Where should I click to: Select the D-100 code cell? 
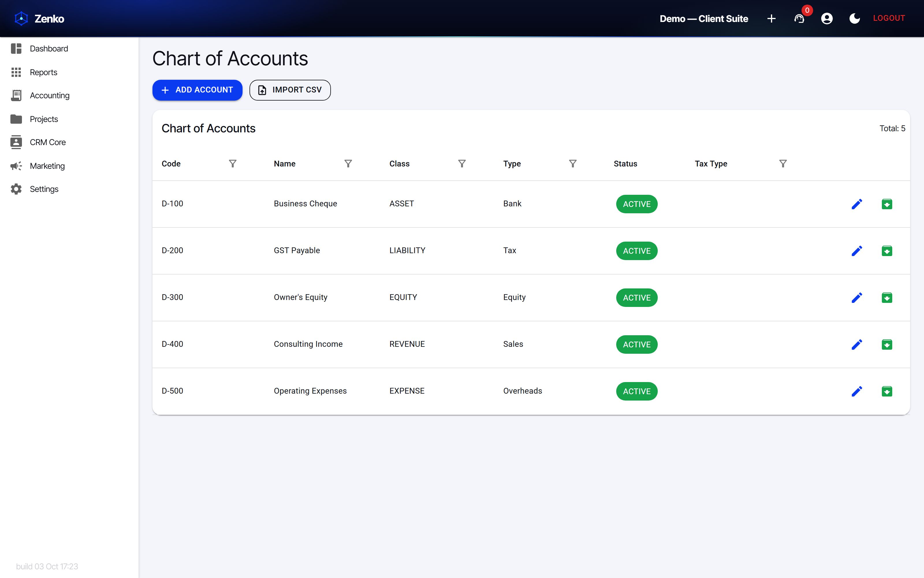[173, 204]
